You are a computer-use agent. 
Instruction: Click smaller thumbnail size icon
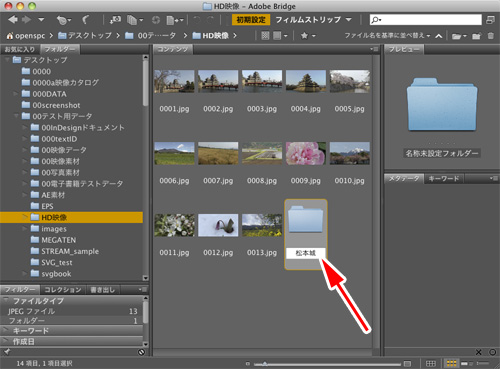pos(248,364)
